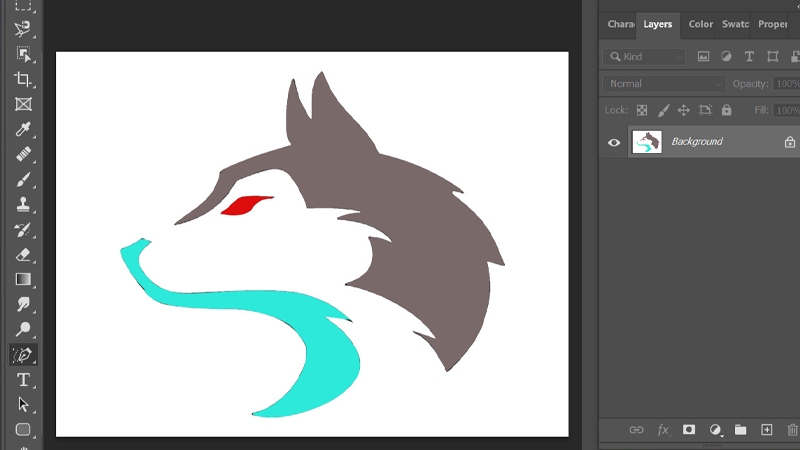Viewport: 800px width, 450px height.
Task: Add a layer mask
Action: [x=689, y=430]
